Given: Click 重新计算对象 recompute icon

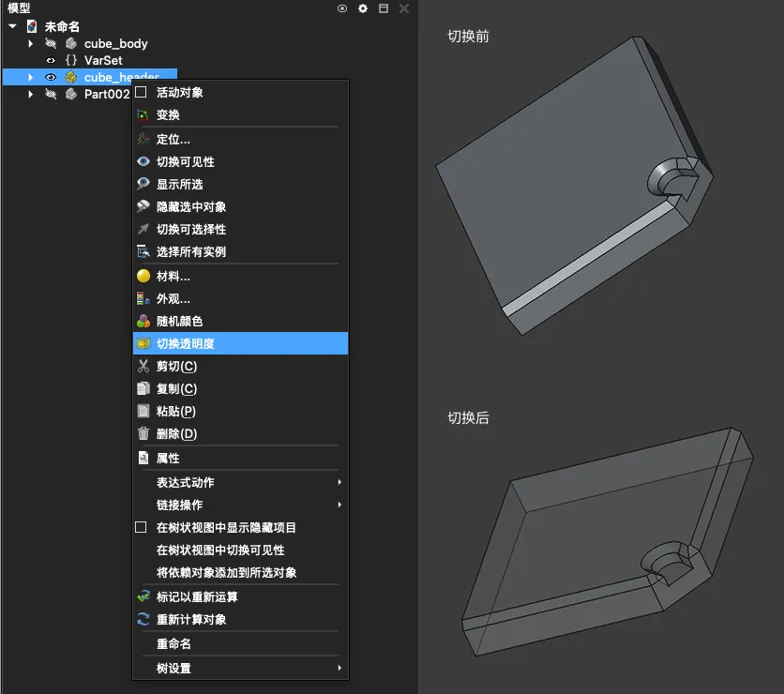Looking at the screenshot, I should click(143, 619).
